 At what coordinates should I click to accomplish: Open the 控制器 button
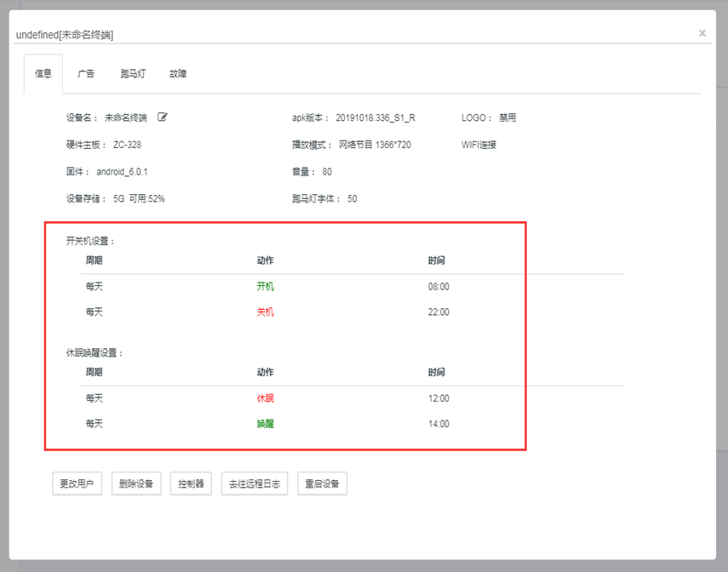191,483
